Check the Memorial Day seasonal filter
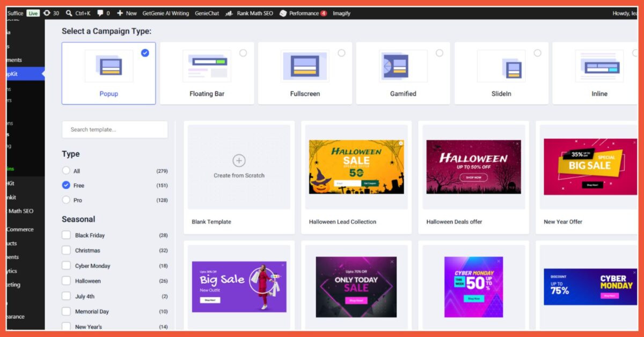This screenshot has height=337, width=644. click(66, 311)
